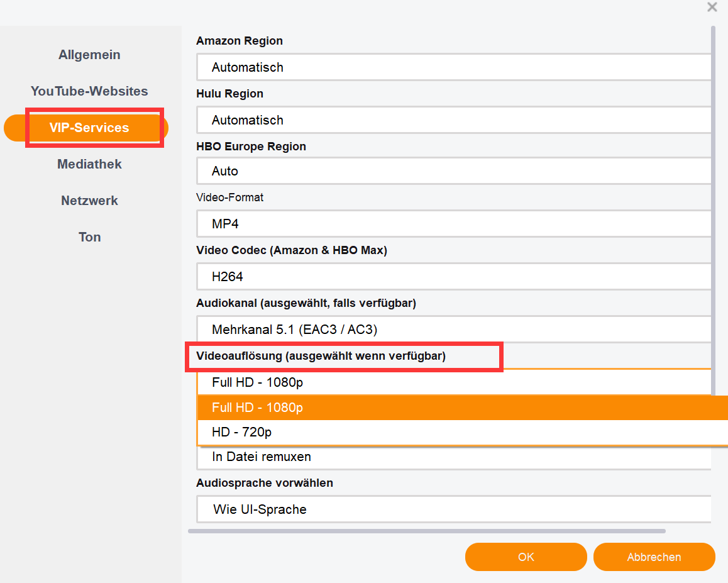Viewport: 728px width, 583px height.
Task: Go to the Netzwerk tab
Action: pos(89,201)
